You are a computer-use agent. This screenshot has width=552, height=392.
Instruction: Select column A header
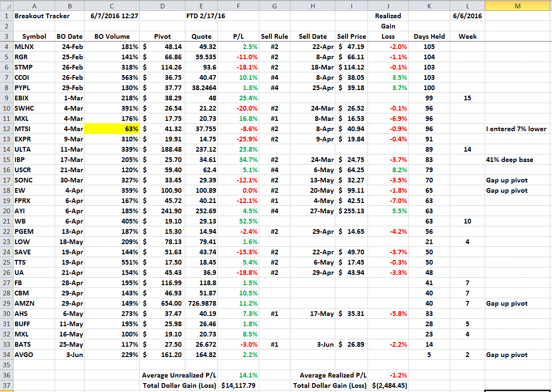(34, 6)
